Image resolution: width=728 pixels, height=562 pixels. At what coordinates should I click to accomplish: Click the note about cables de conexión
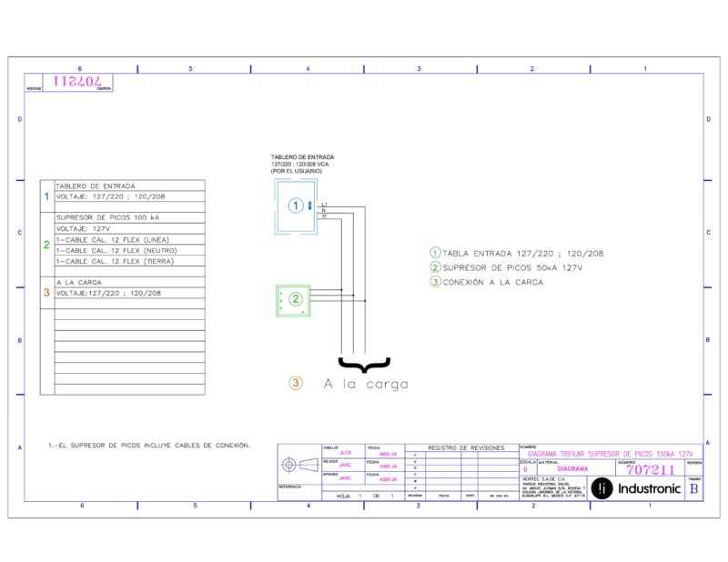coord(149,446)
